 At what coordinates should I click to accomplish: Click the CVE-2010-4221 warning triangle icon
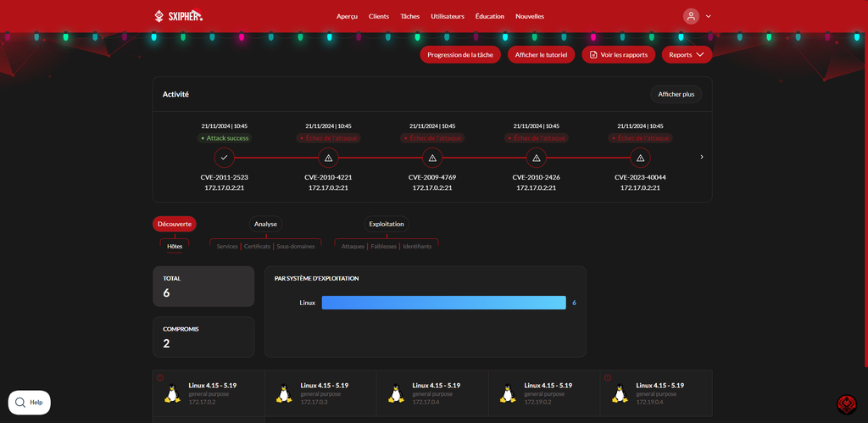(x=328, y=158)
